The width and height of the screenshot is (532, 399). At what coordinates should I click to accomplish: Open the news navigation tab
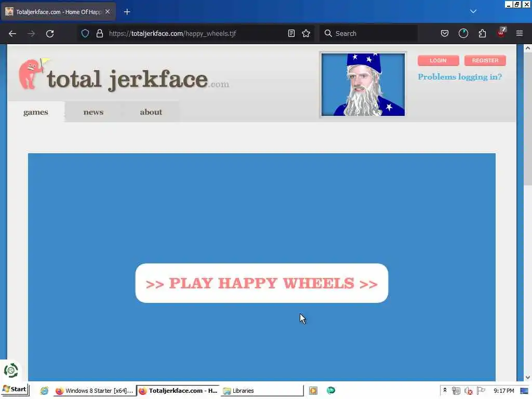tap(94, 112)
